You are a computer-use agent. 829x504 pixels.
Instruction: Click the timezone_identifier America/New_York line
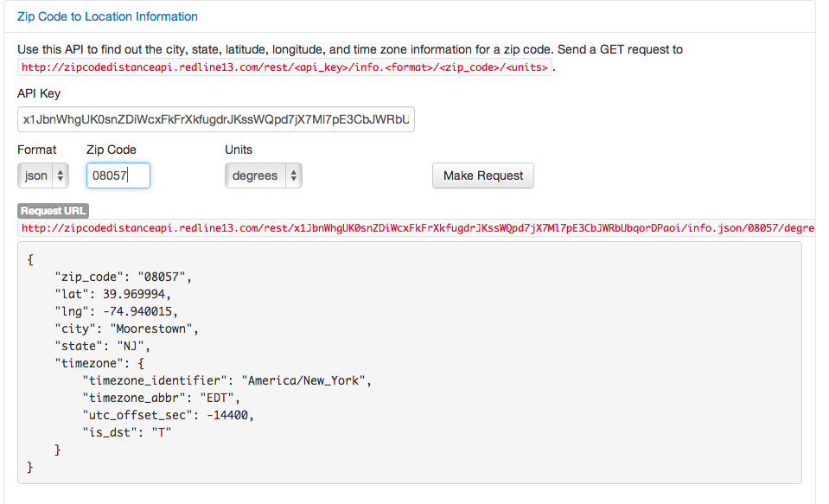coord(226,380)
